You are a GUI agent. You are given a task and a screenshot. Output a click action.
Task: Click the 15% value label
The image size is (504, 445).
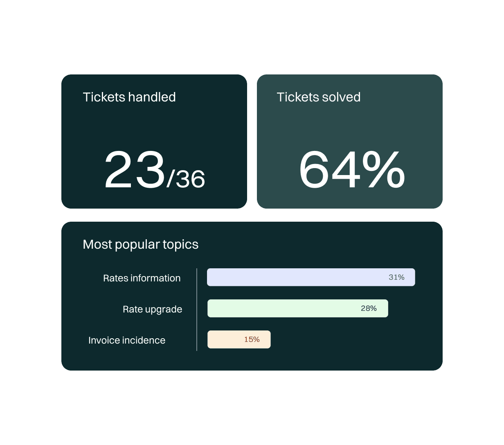tap(252, 339)
